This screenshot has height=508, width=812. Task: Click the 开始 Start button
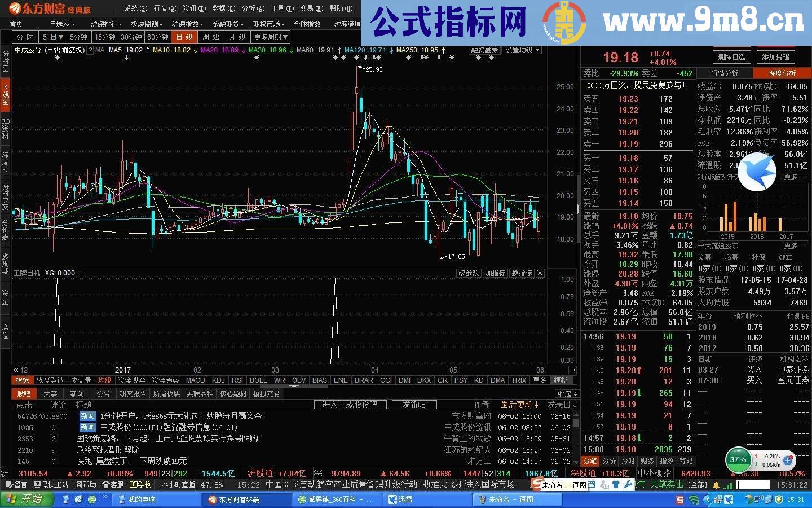pyautogui.click(x=28, y=499)
